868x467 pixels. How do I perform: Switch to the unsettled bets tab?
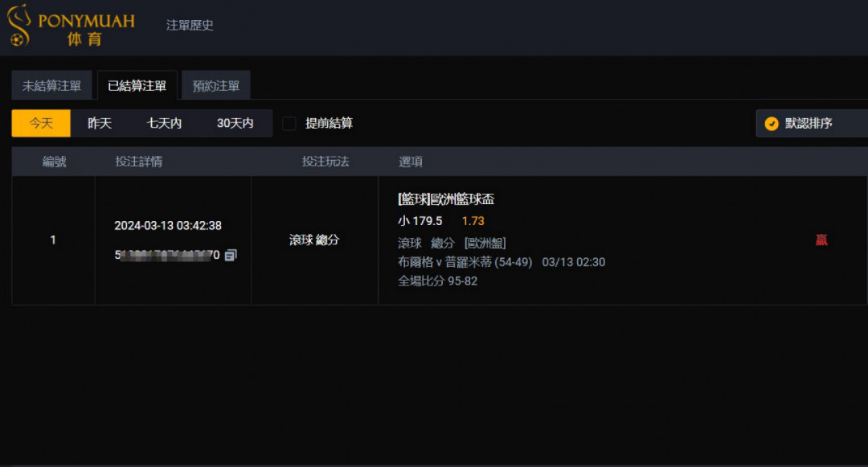pos(51,86)
